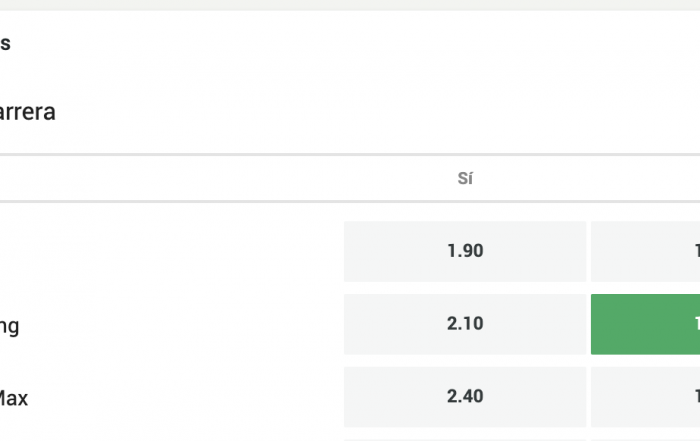Collapse the market titled ending in 'arrera'
The image size is (700, 441).
(x=27, y=112)
